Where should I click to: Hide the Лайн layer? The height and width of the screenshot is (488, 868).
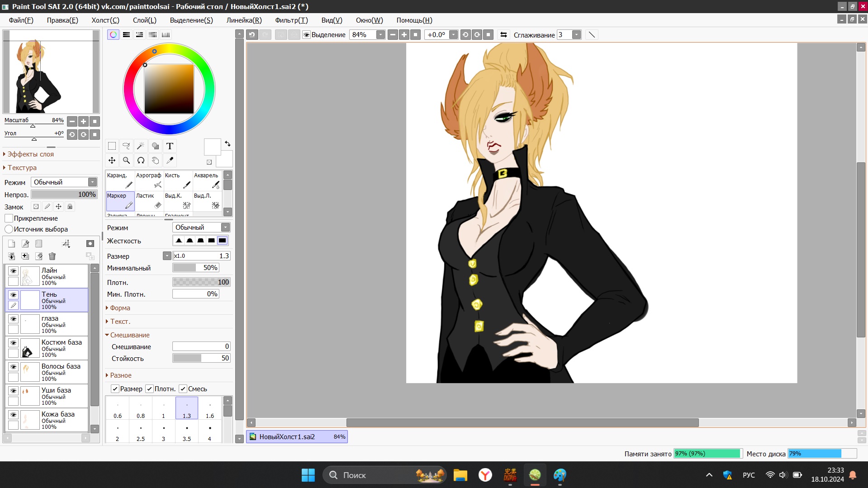[x=14, y=271]
